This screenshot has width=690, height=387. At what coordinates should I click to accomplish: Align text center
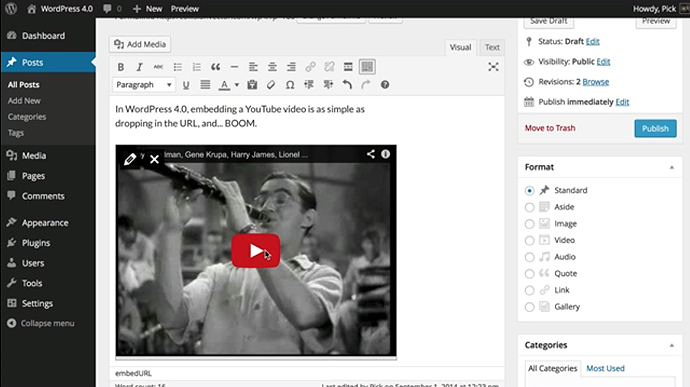click(272, 67)
